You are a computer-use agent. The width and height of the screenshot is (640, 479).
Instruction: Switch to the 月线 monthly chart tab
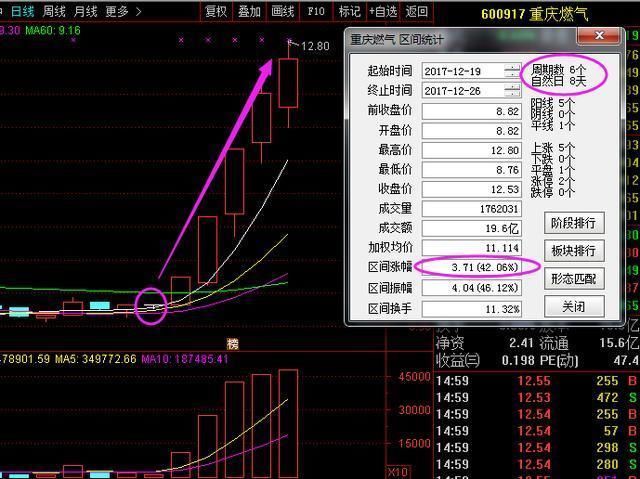coord(85,11)
